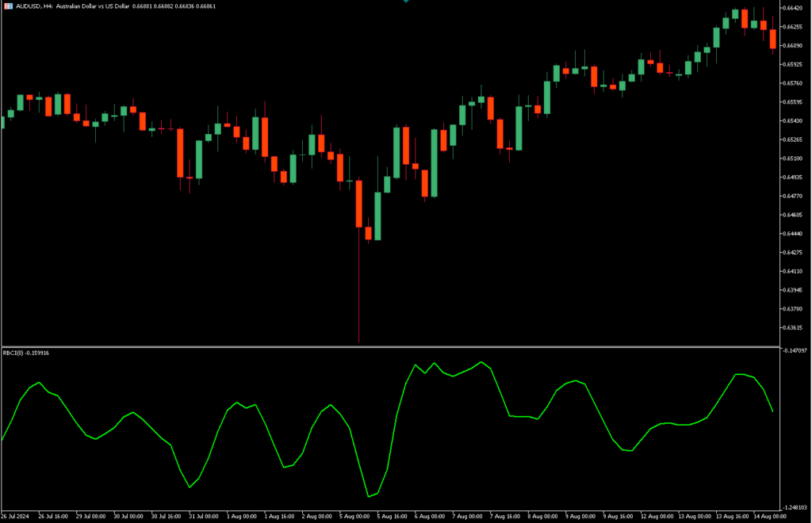Click the AUDUSD chart symbol icon
The height and width of the screenshot is (523, 812).
[x=8, y=6]
